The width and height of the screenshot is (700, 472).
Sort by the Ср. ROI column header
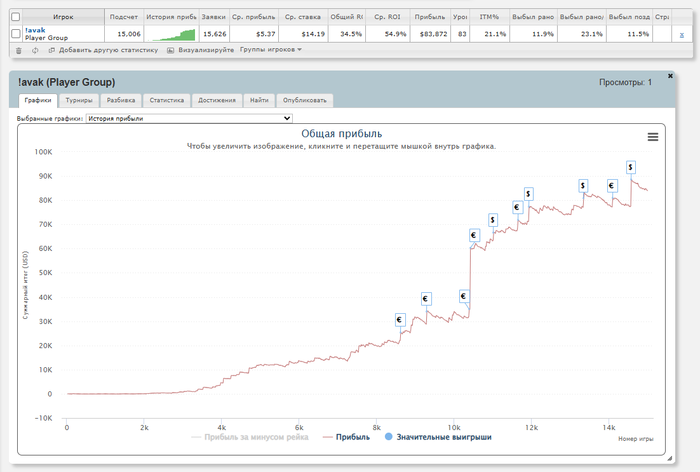point(387,17)
